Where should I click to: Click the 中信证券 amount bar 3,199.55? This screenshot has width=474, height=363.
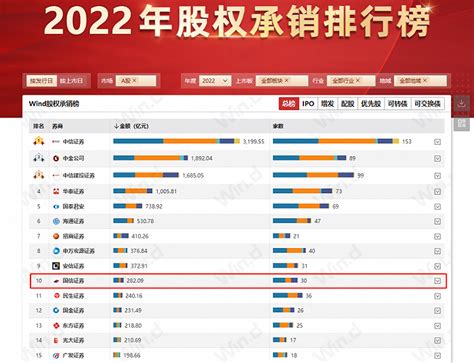tap(177, 141)
